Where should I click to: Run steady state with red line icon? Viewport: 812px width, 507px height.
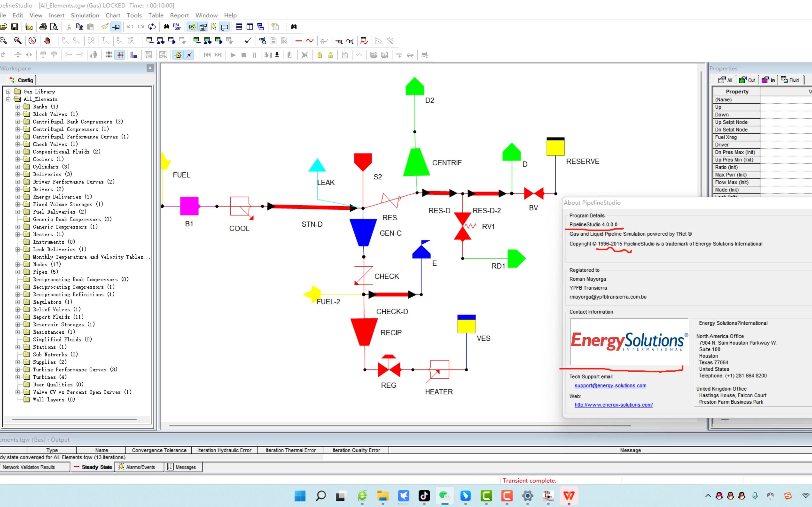coord(299,41)
